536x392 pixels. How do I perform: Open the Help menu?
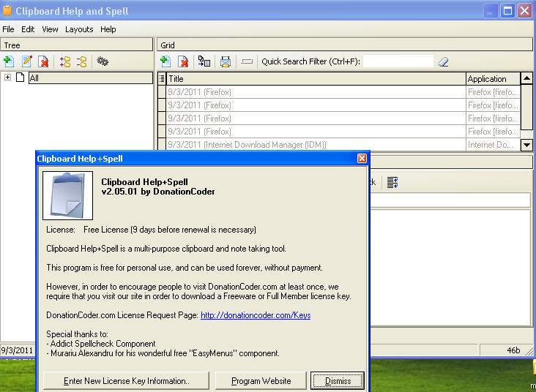pos(108,29)
